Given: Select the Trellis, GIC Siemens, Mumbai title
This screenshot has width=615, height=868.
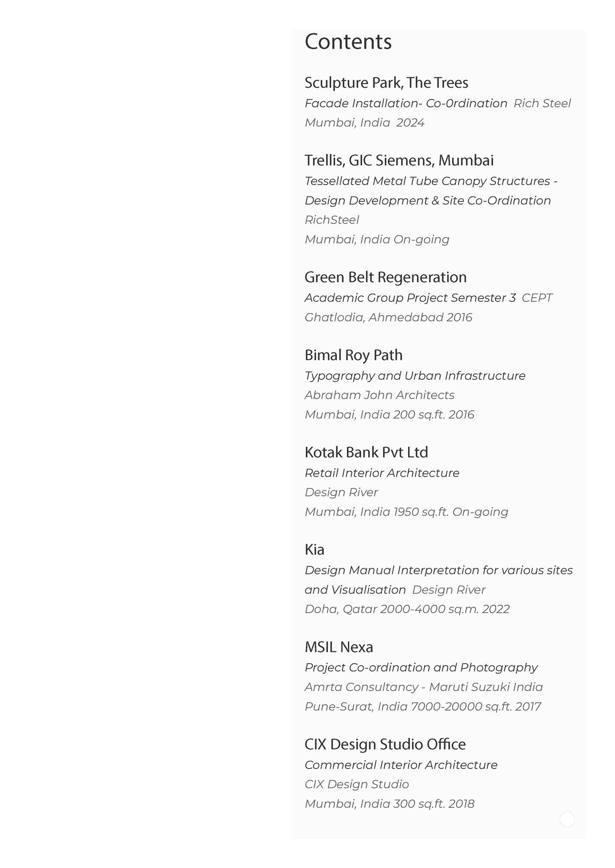Looking at the screenshot, I should 399,160.
